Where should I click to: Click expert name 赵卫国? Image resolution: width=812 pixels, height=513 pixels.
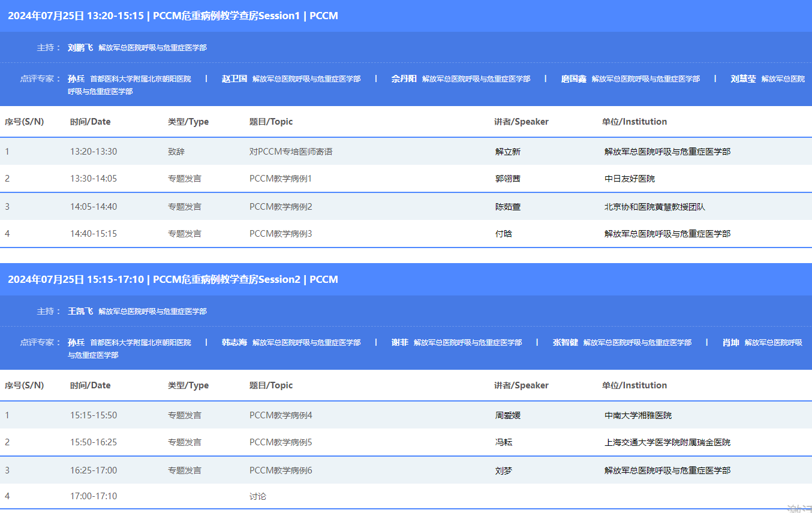click(234, 79)
